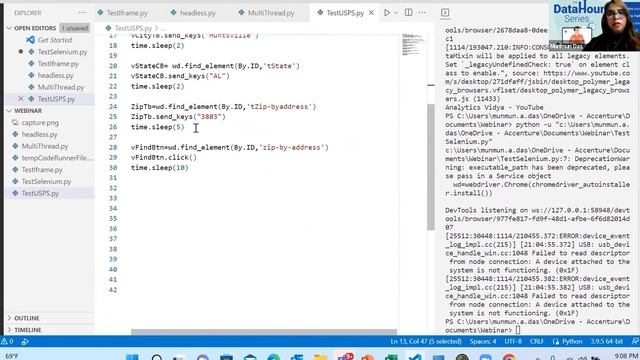Click line number 28 in gutter

pyautogui.click(x=113, y=147)
